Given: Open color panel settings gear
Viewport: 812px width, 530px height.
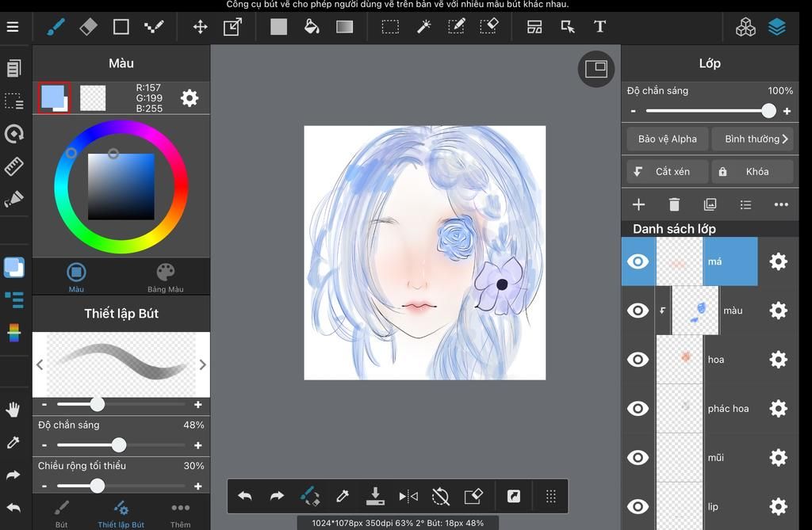Looking at the screenshot, I should pos(190,97).
